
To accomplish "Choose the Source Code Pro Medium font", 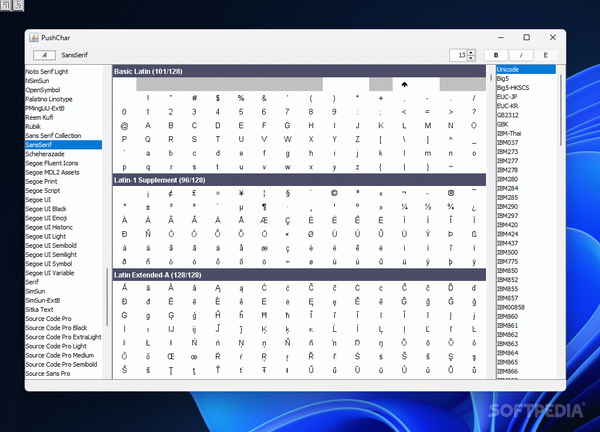I will 59,355.
